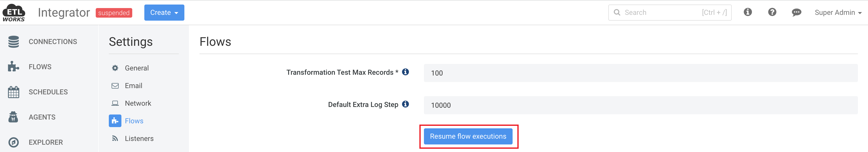
Task: Go to FLOWS in the main sidebar
Action: coord(40,67)
